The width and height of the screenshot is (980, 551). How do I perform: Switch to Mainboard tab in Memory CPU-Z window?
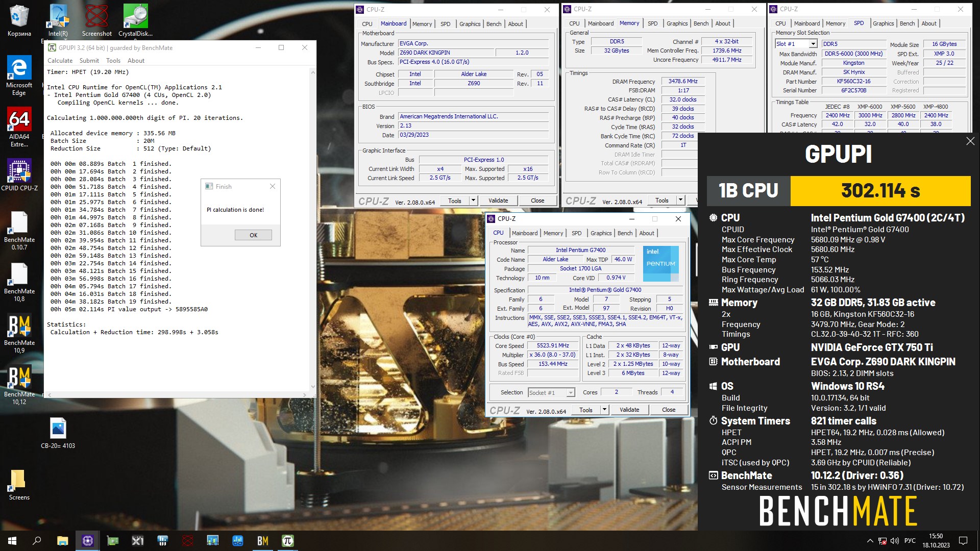600,23
